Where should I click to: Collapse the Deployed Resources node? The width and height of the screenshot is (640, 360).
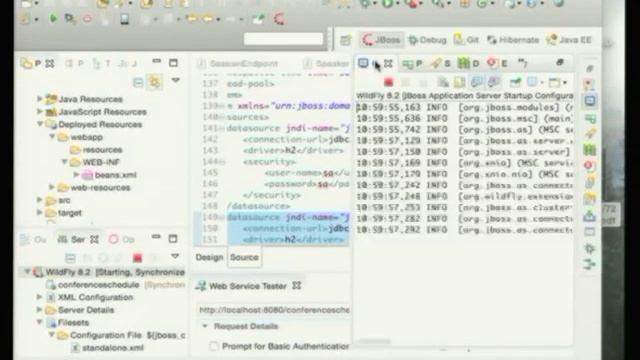point(40,124)
